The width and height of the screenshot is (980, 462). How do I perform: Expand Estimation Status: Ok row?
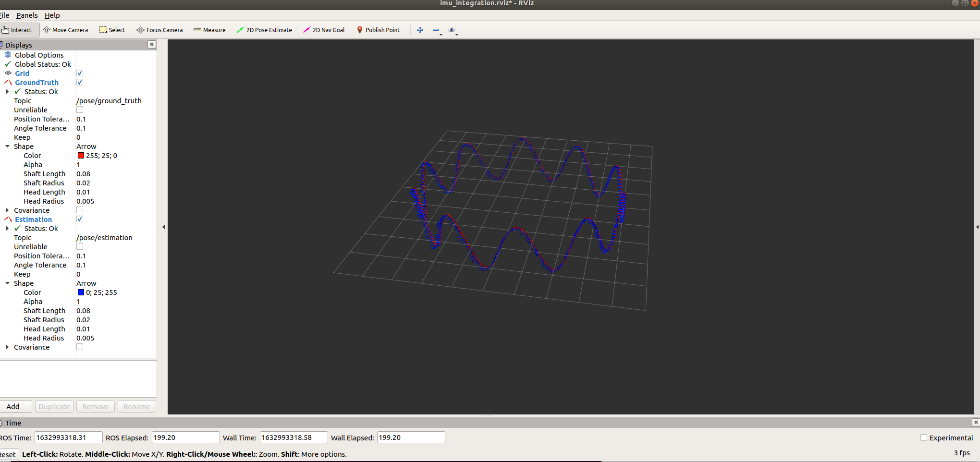(x=7, y=228)
